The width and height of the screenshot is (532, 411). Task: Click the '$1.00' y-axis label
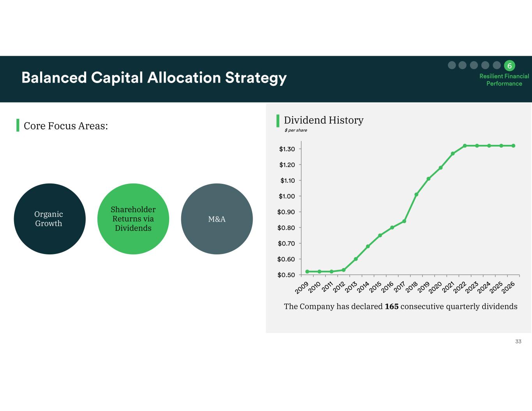tap(287, 196)
